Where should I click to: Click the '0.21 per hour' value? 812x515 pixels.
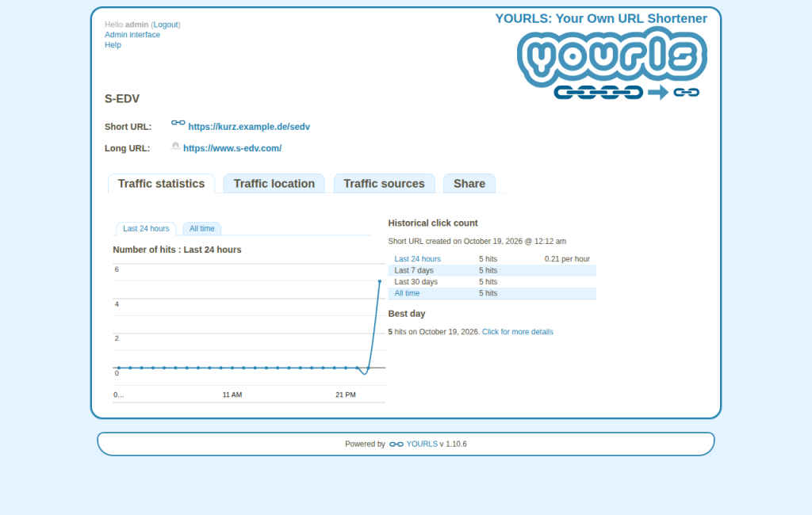(567, 259)
